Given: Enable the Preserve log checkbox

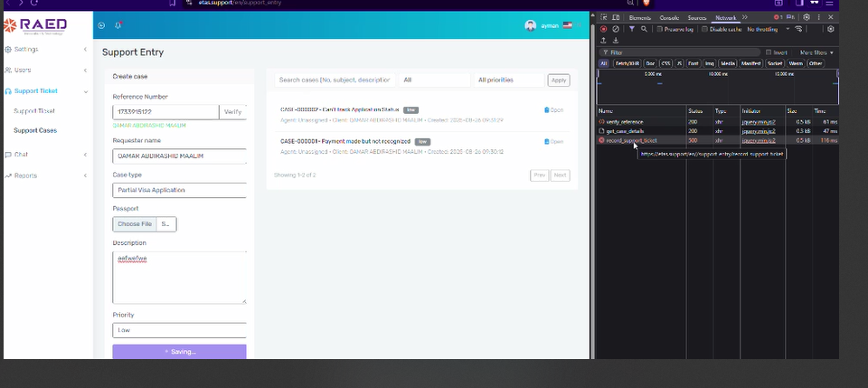Looking at the screenshot, I should pos(660,29).
